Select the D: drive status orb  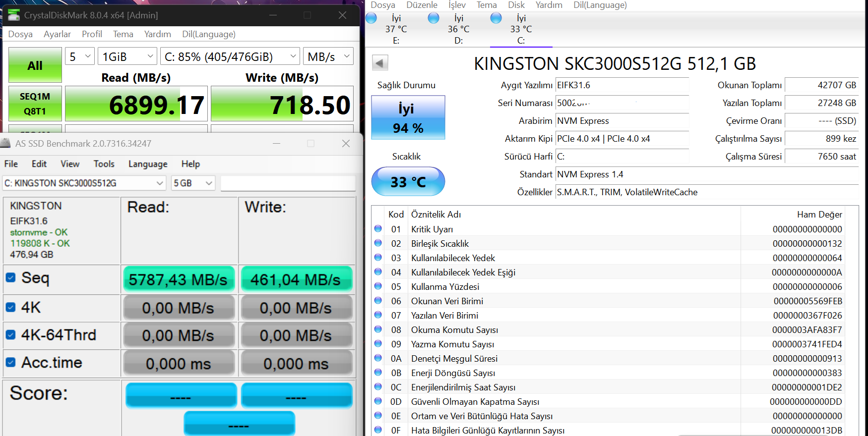pos(434,18)
